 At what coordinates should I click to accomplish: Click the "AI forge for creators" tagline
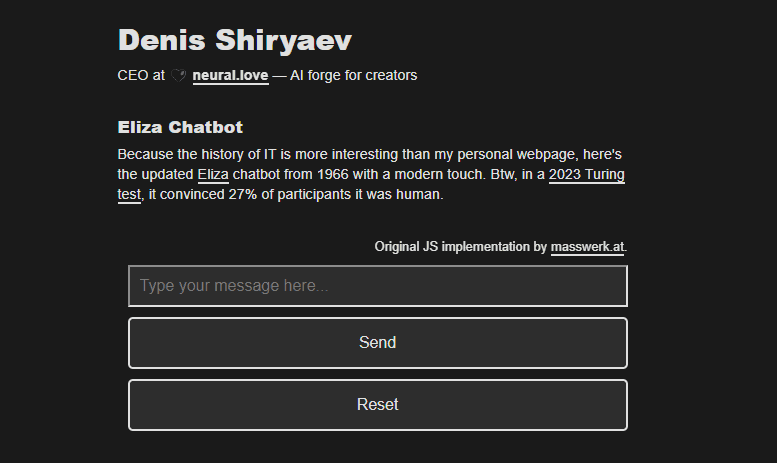(353, 75)
